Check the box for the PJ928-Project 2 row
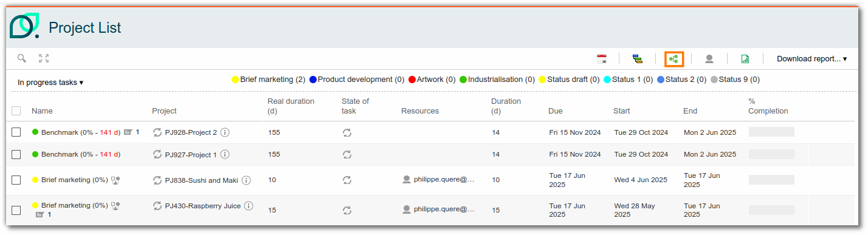The height and width of the screenshot is (235, 868). [16, 132]
